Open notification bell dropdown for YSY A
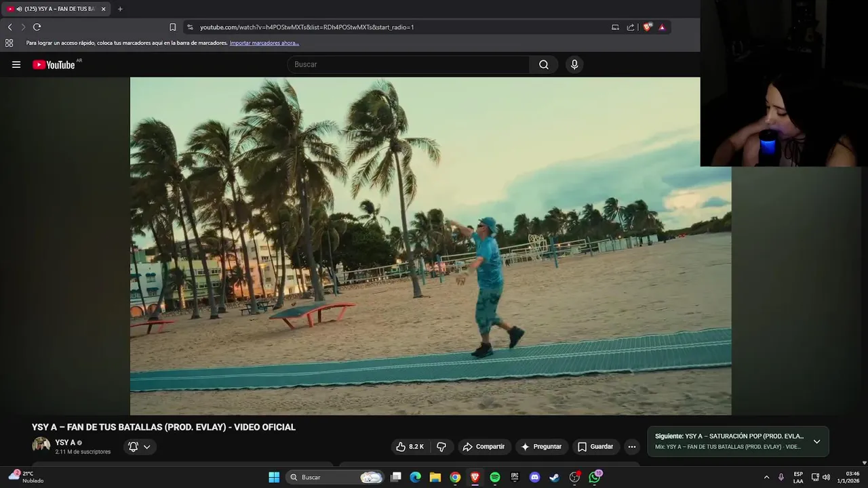The height and width of the screenshot is (488, 868). 140,447
